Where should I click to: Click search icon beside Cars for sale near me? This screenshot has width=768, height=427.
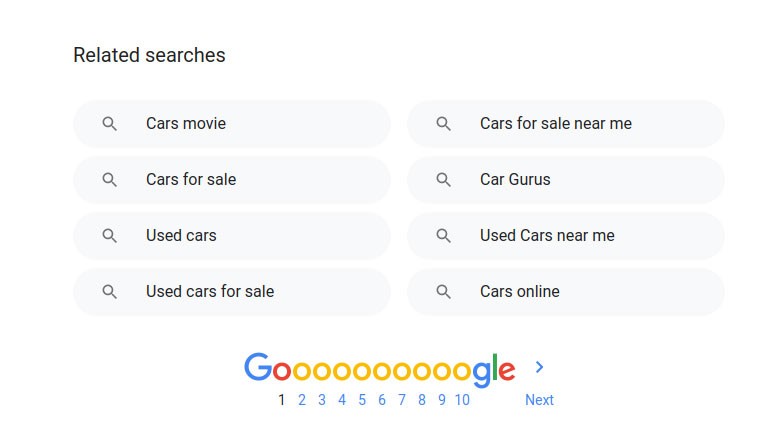click(x=444, y=124)
